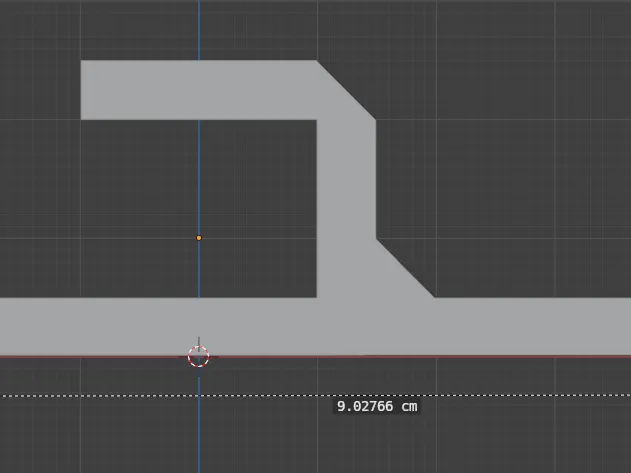This screenshot has width=631, height=473.
Task: Click the orange object origin dot
Action: (x=199, y=238)
